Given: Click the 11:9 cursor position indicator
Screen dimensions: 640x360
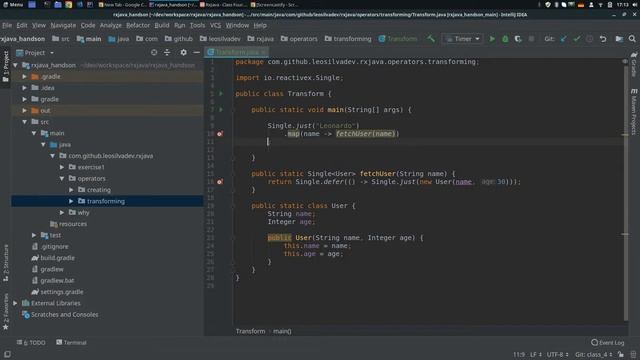Looking at the screenshot, I should pyautogui.click(x=519, y=354).
